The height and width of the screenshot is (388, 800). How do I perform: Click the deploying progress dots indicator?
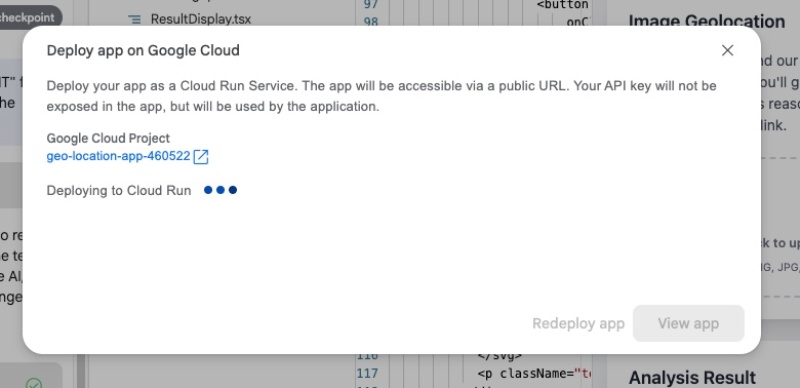(220, 190)
